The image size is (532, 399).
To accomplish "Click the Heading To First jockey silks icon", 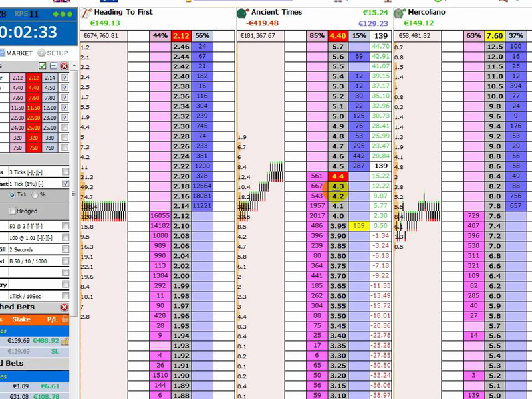I will pos(86,13).
